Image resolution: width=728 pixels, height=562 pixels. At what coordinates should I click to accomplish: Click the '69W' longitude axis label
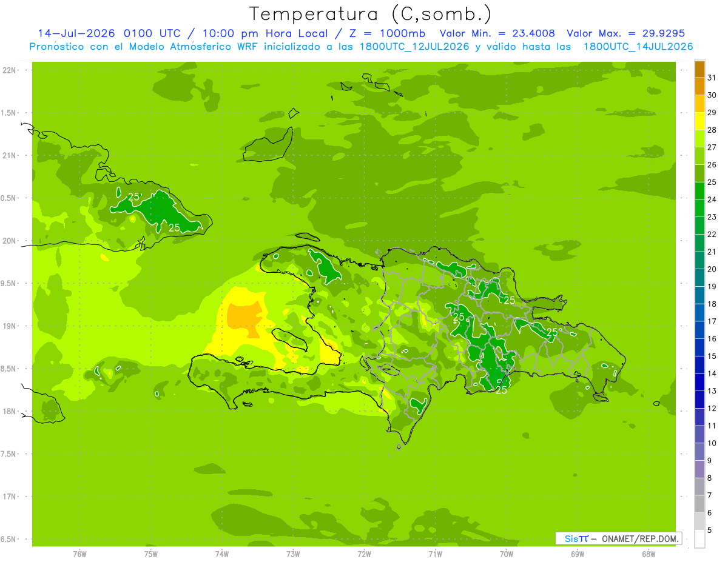point(578,554)
